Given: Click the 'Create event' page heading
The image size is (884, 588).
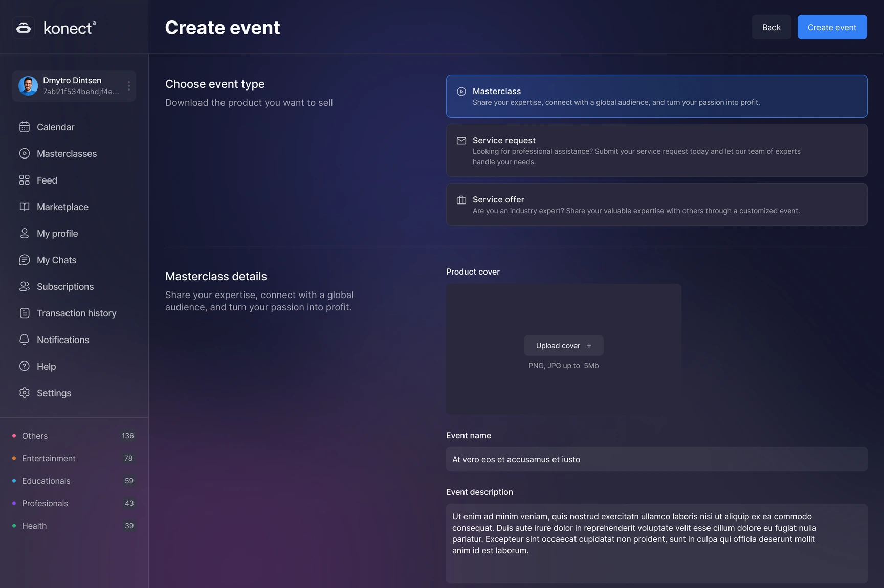Looking at the screenshot, I should [223, 28].
